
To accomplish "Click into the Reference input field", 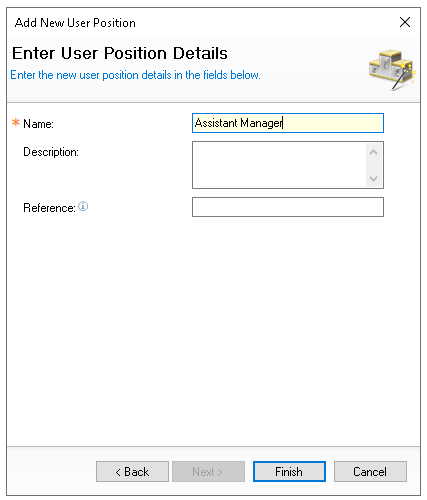I will tap(288, 207).
